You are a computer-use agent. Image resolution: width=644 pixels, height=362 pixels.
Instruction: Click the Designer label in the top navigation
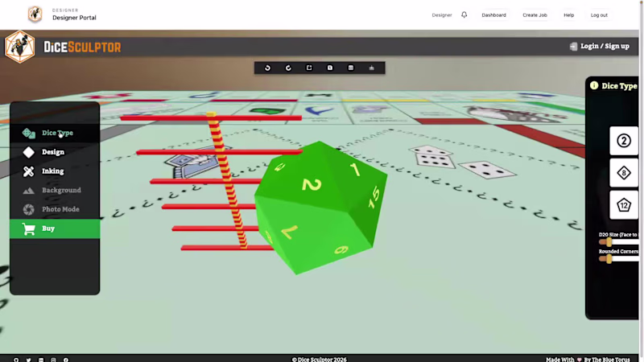pyautogui.click(x=442, y=14)
